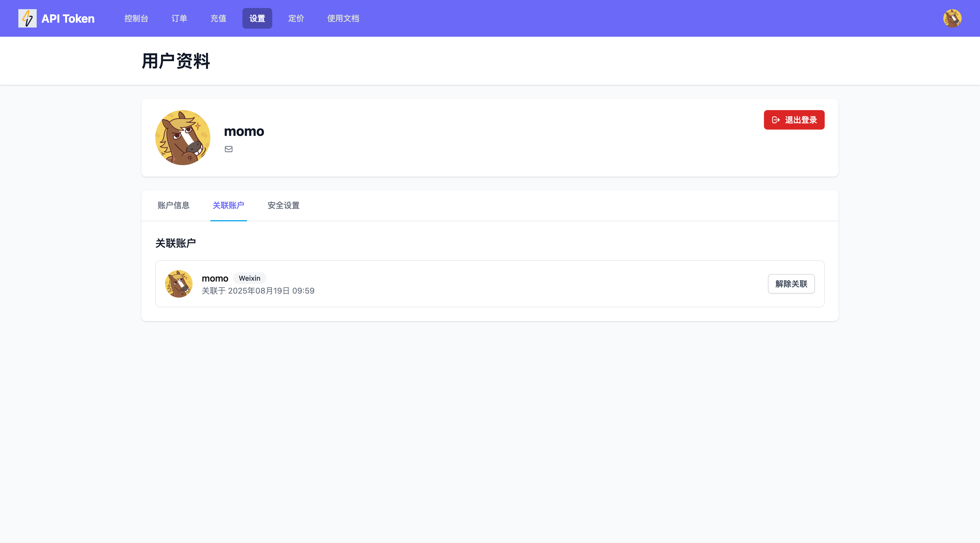Select the 关联账户 tab
Image resolution: width=980 pixels, height=543 pixels.
228,206
